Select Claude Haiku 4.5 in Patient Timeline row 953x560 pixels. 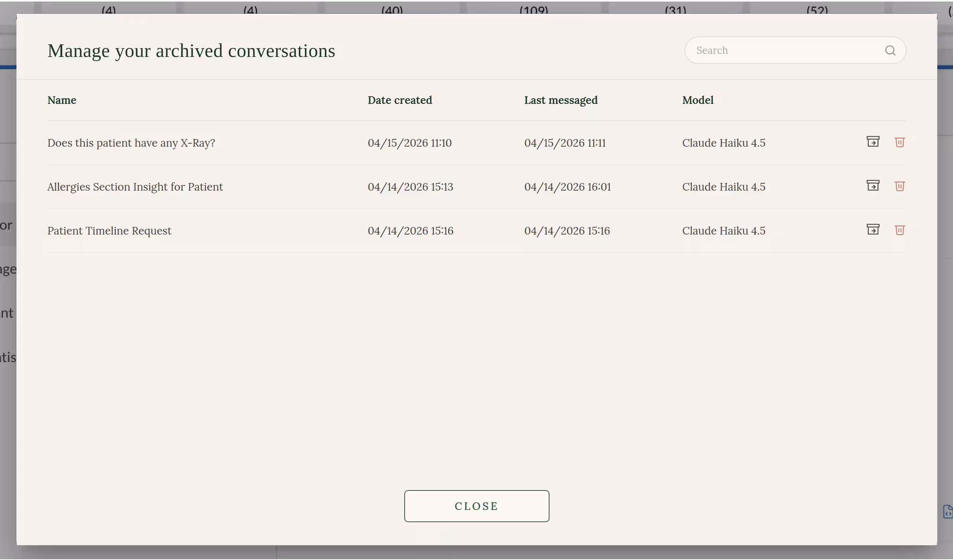point(724,231)
